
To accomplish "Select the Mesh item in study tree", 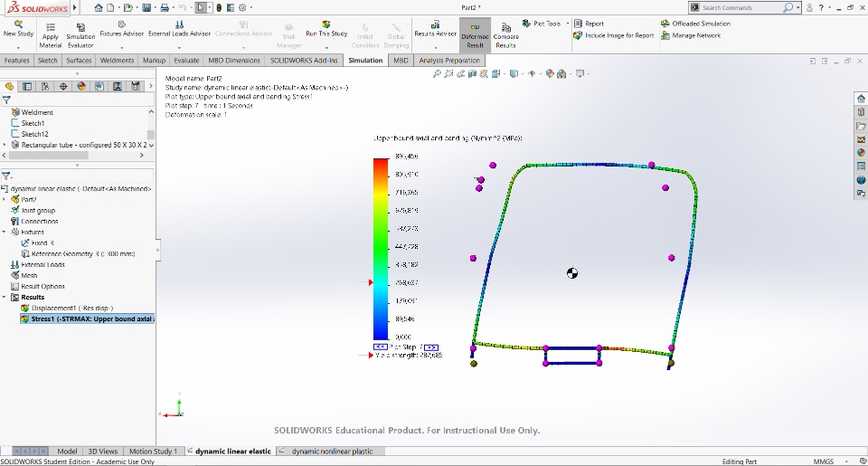I will (x=24, y=275).
